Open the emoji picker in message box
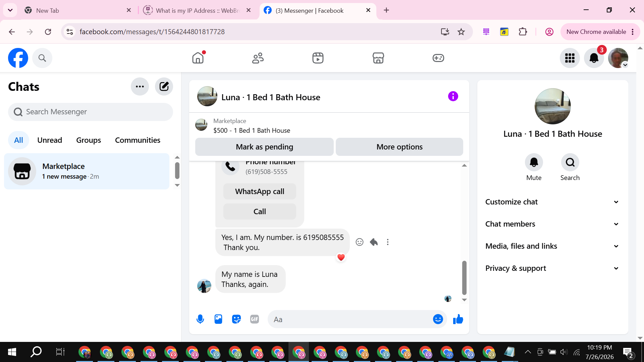The image size is (644, 362). [438, 319]
